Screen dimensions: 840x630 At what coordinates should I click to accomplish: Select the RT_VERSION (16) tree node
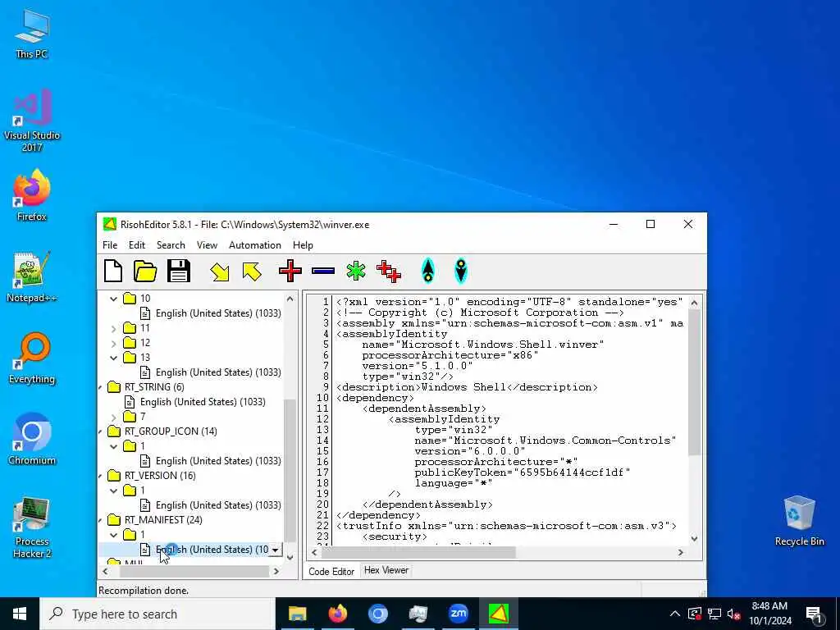160,476
